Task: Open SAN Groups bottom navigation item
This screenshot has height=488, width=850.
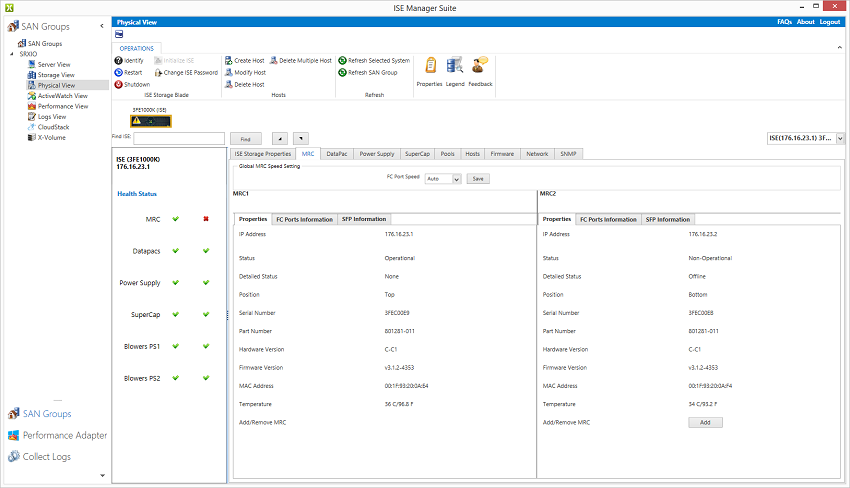Action: pyautogui.click(x=40, y=414)
